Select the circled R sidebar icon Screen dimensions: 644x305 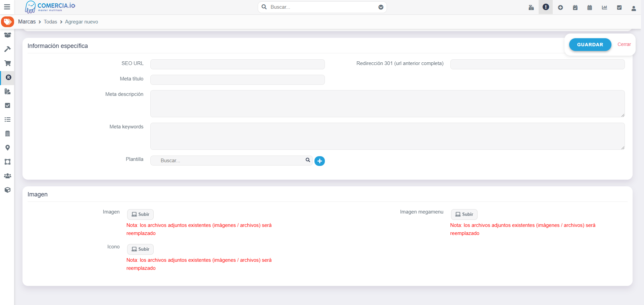pyautogui.click(x=8, y=77)
